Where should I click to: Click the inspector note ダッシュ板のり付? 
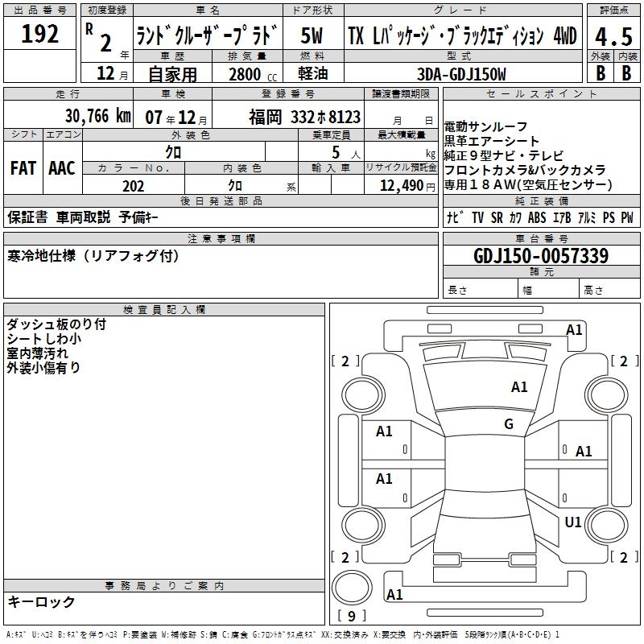(x=56, y=324)
